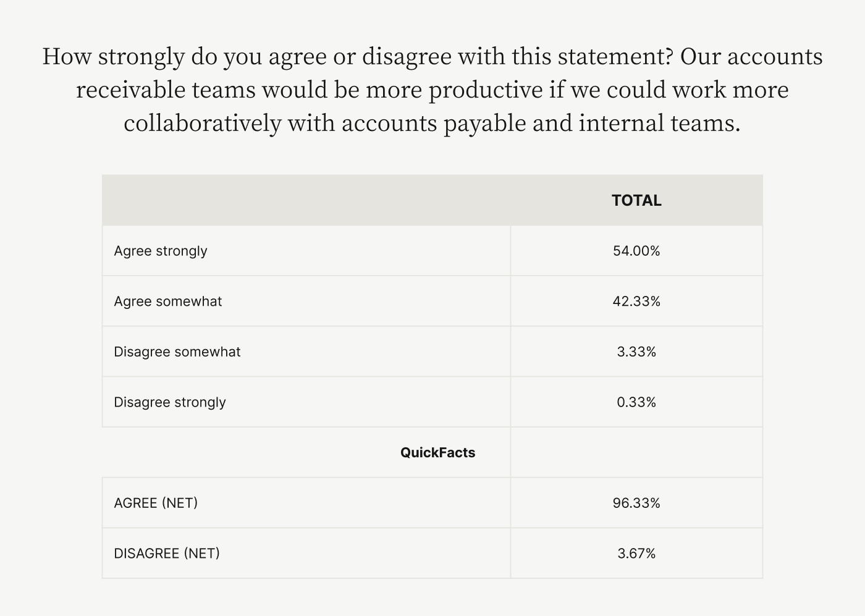Click the QuickFacts section heading
Viewport: 865px width, 616px height.
pyautogui.click(x=437, y=452)
